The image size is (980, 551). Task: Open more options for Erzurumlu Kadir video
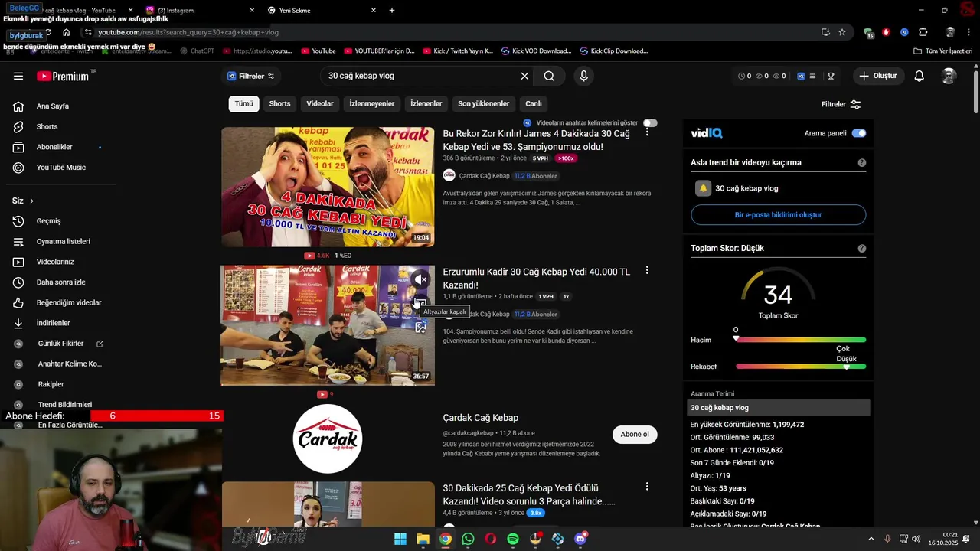tap(647, 270)
